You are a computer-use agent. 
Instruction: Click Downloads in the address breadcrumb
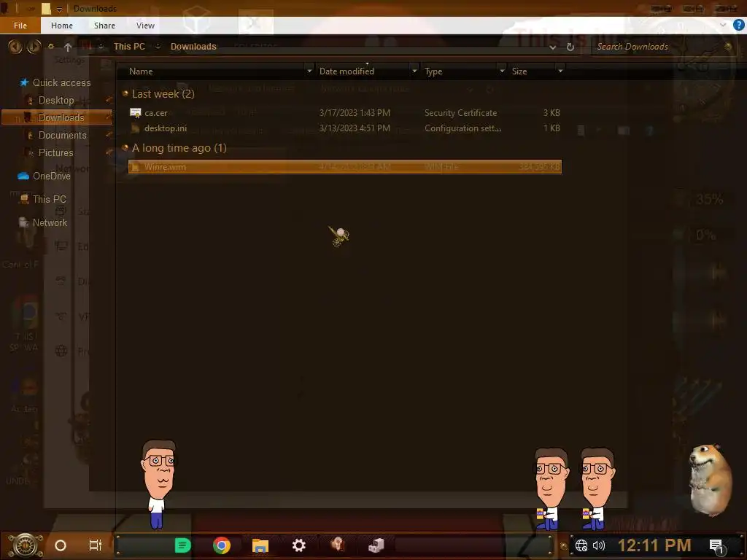[193, 46]
